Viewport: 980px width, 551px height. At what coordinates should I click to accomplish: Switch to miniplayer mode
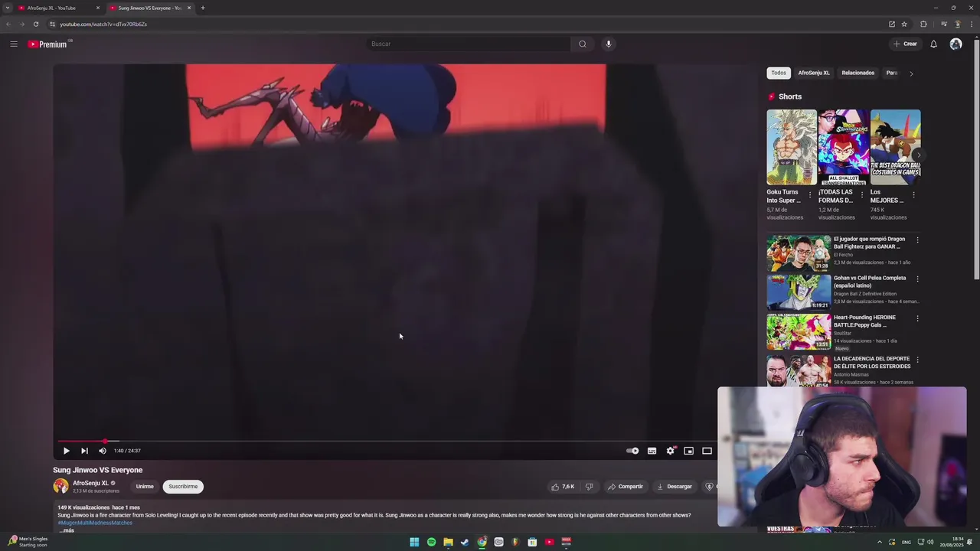coord(688,451)
